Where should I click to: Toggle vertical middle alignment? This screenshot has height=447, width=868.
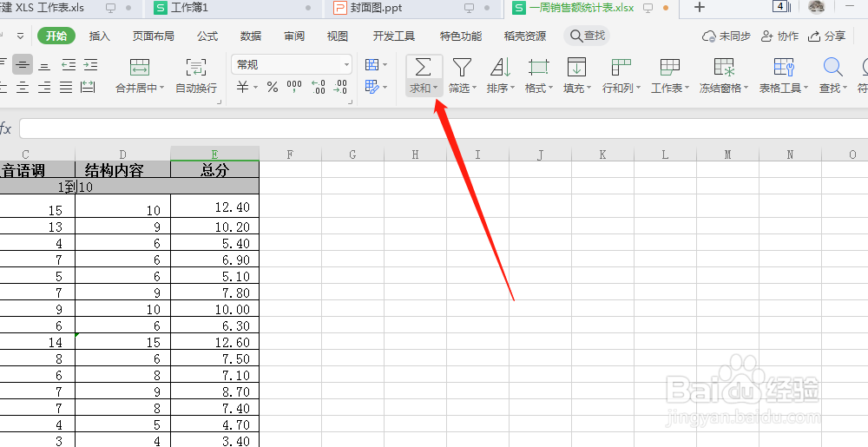tap(23, 65)
